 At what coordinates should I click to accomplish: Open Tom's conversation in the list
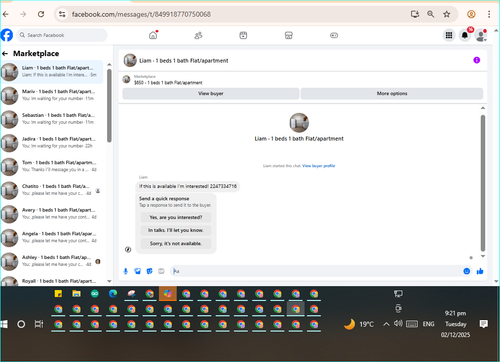[x=52, y=166]
